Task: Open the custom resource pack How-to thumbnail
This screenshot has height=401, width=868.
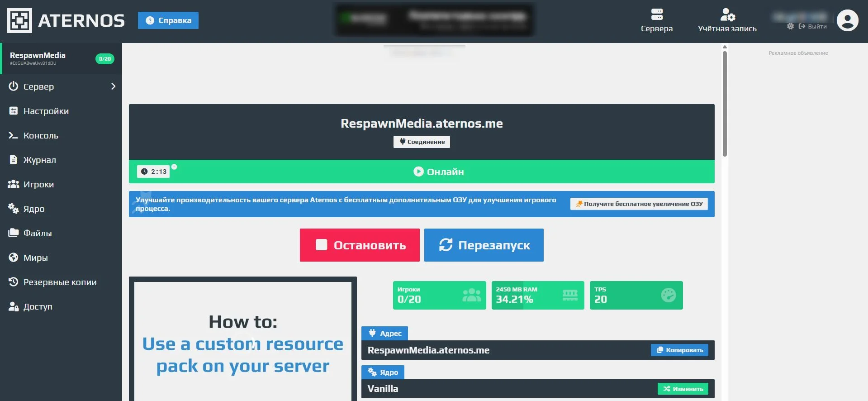Action: pyautogui.click(x=243, y=339)
